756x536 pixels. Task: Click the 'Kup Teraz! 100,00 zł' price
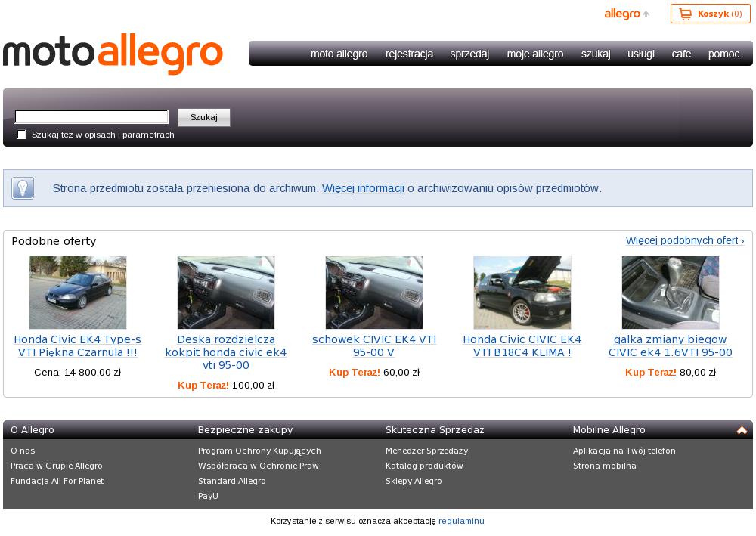[226, 385]
